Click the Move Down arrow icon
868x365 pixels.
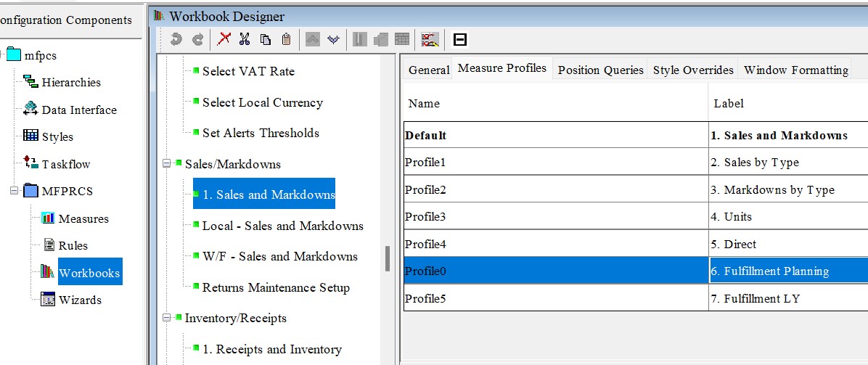(332, 39)
